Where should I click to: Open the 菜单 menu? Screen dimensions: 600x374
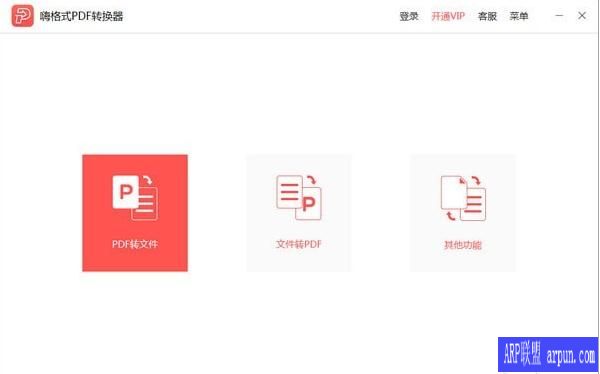point(519,16)
